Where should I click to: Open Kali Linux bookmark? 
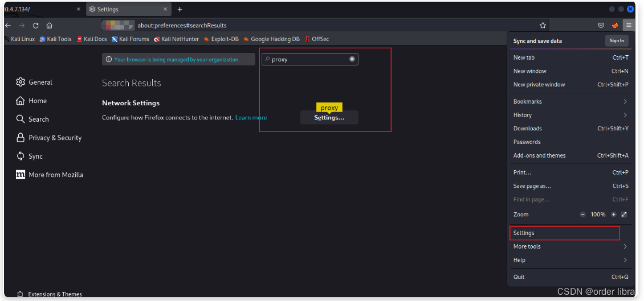click(x=20, y=39)
